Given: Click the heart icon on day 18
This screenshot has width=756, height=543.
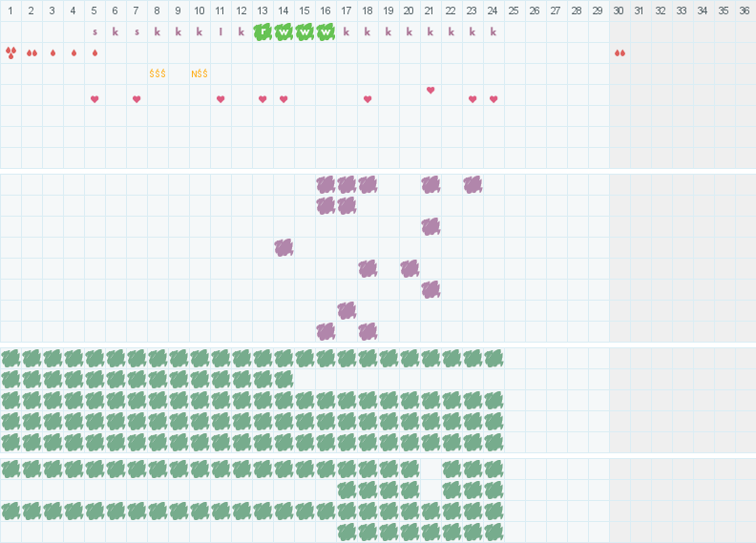Looking at the screenshot, I should coord(367,99).
